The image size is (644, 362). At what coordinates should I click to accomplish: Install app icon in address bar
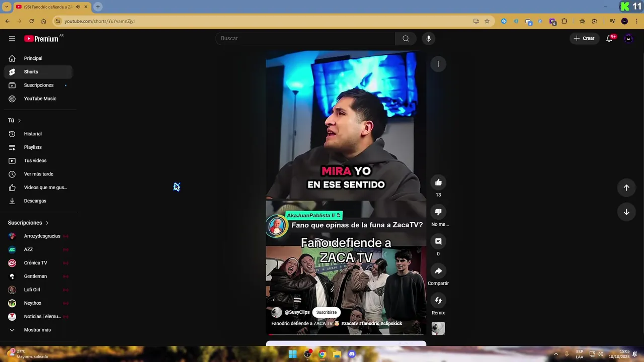click(x=476, y=21)
